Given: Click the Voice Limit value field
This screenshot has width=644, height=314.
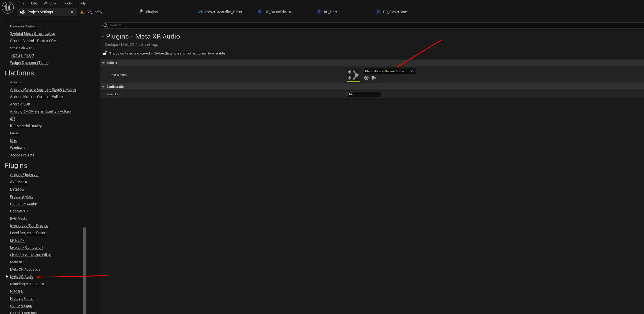Looking at the screenshot, I should click(x=364, y=94).
